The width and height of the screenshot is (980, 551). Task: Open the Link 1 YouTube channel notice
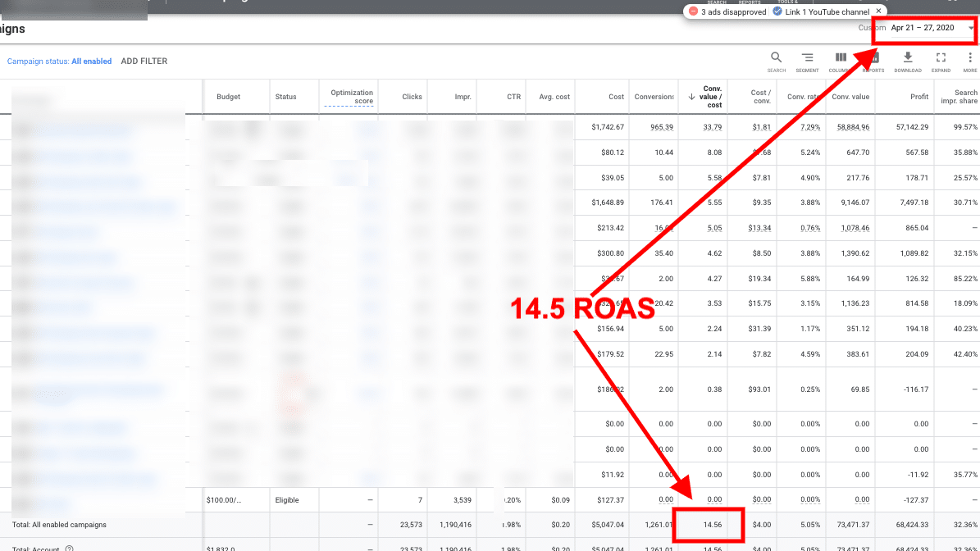[x=823, y=11]
